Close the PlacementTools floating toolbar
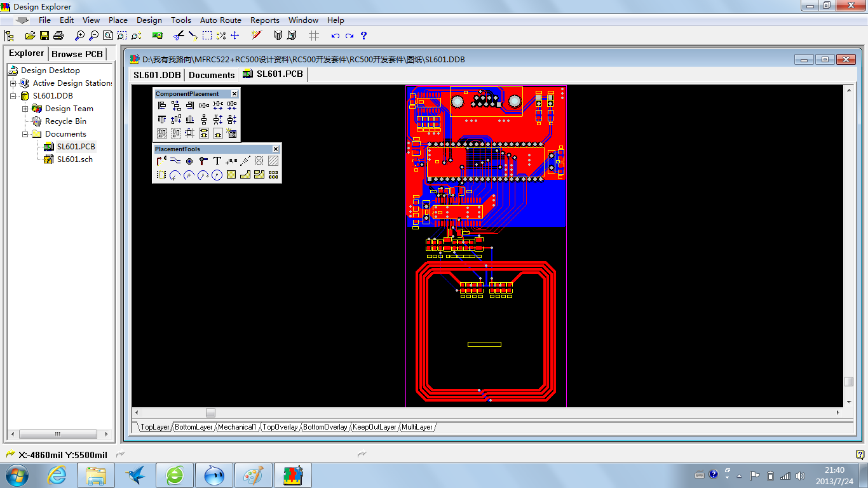This screenshot has width=868, height=488. [276, 149]
